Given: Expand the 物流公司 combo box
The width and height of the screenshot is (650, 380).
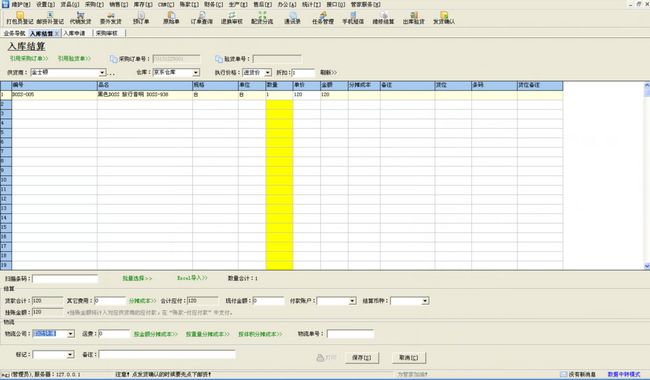Looking at the screenshot, I should [x=70, y=334].
